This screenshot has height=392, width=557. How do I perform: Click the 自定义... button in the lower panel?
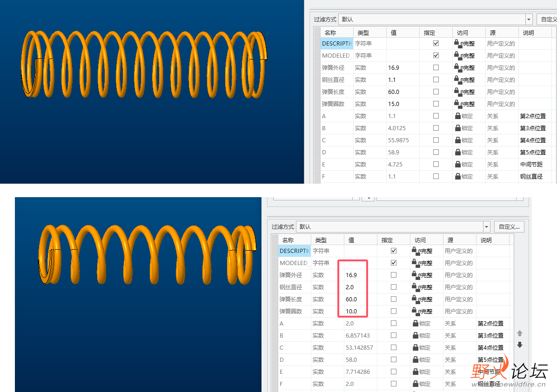click(x=509, y=226)
